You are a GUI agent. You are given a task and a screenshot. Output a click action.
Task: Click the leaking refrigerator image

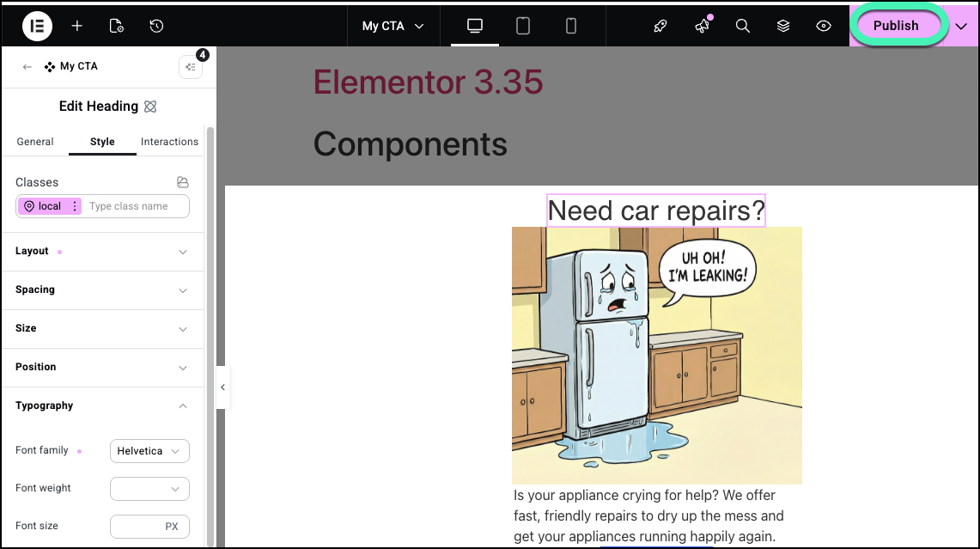[657, 355]
